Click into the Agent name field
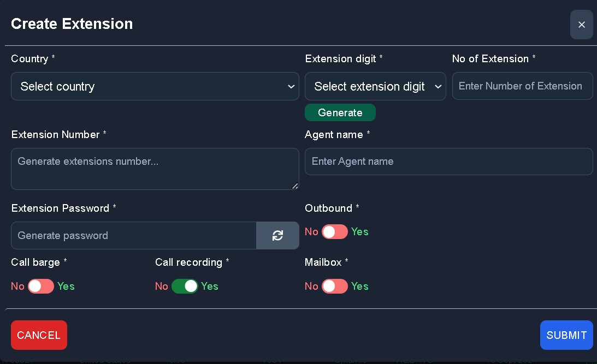The height and width of the screenshot is (364, 597). click(x=448, y=162)
